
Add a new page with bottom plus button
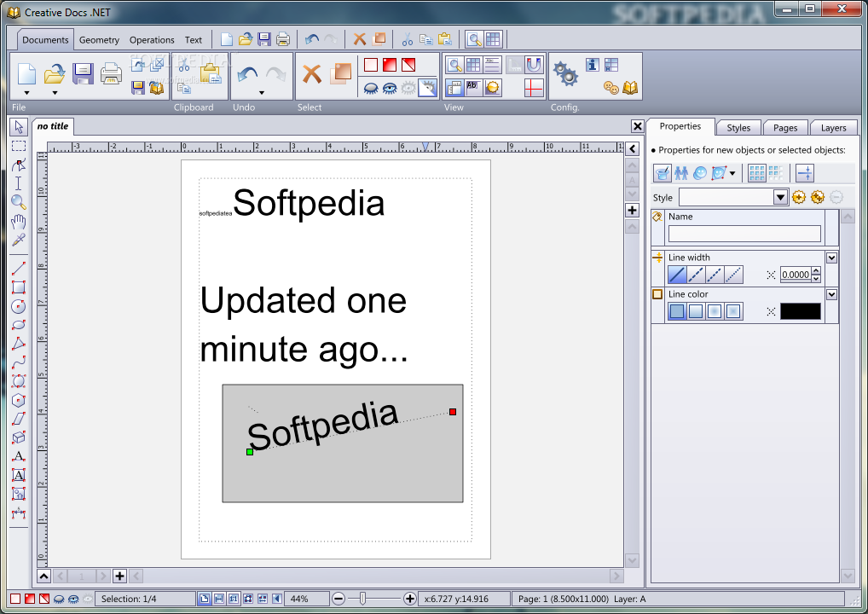119,576
